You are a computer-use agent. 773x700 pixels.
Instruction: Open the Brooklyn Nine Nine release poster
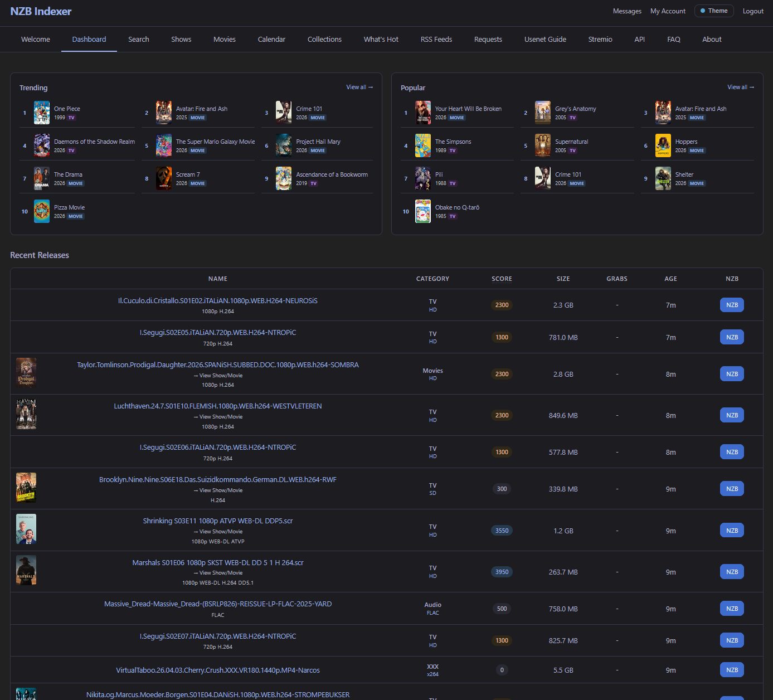pos(26,488)
